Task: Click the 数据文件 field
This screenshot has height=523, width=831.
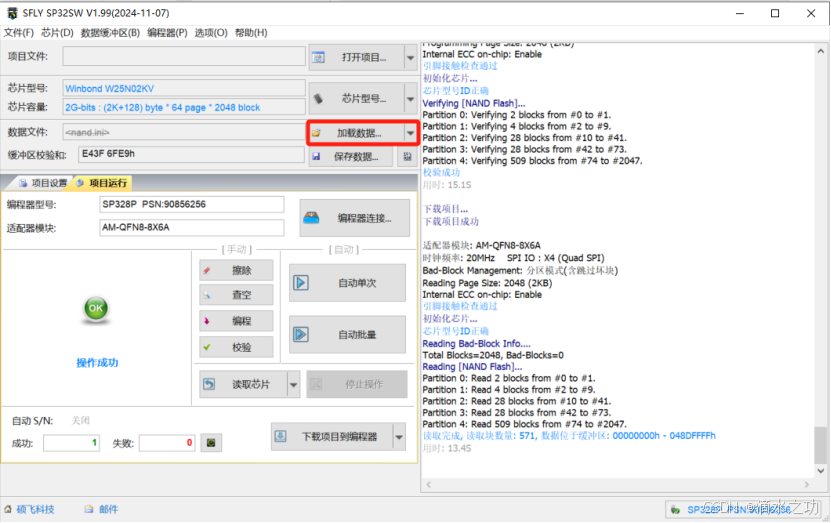Action: [x=184, y=132]
